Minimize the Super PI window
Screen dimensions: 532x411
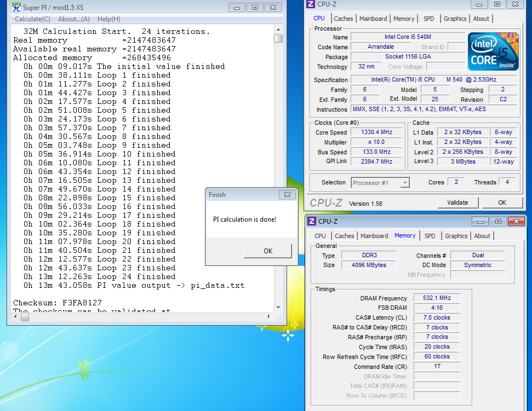click(x=237, y=7)
